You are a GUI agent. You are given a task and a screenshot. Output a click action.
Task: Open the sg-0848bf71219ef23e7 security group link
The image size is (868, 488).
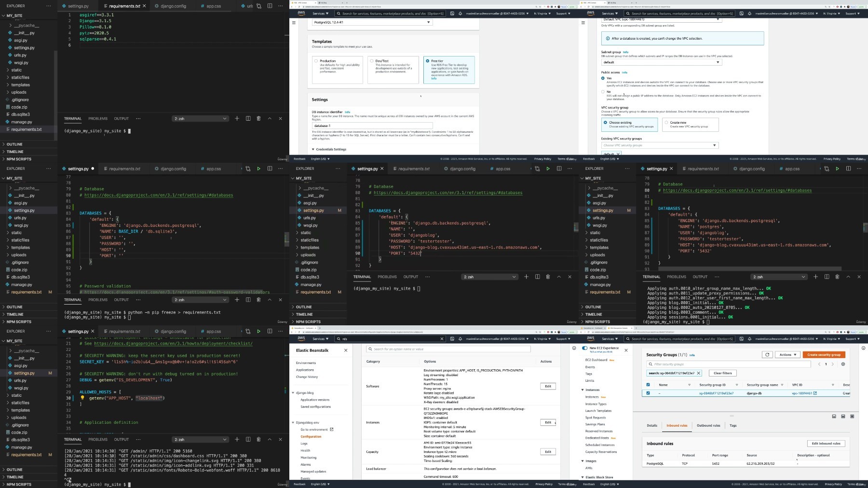[717, 393]
